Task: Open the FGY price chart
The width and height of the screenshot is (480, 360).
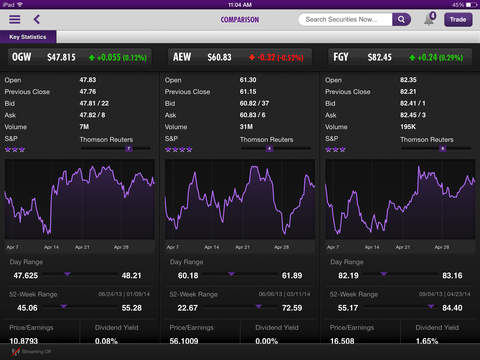Action: pyautogui.click(x=400, y=199)
